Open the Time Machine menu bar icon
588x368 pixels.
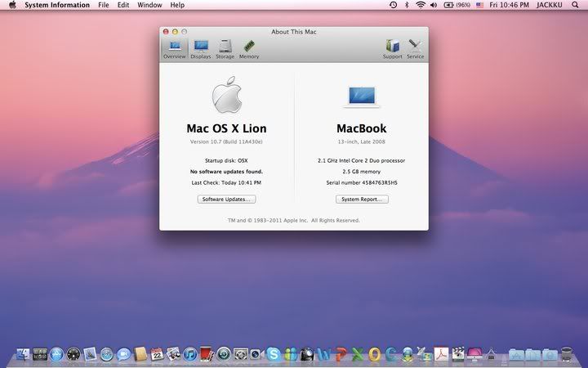pyautogui.click(x=393, y=5)
